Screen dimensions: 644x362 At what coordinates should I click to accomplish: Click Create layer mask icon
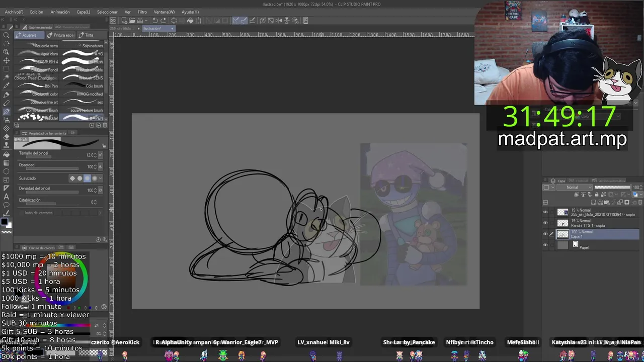[x=627, y=202]
